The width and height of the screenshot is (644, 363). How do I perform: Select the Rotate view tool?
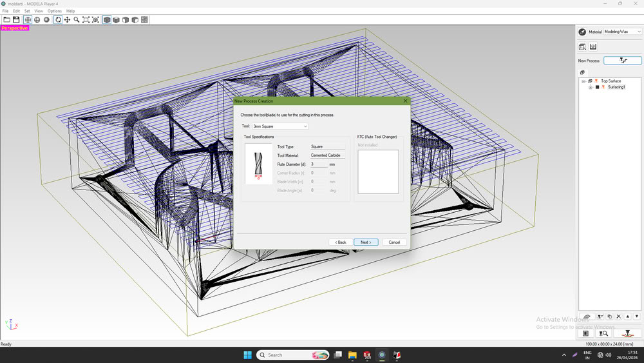(58, 20)
